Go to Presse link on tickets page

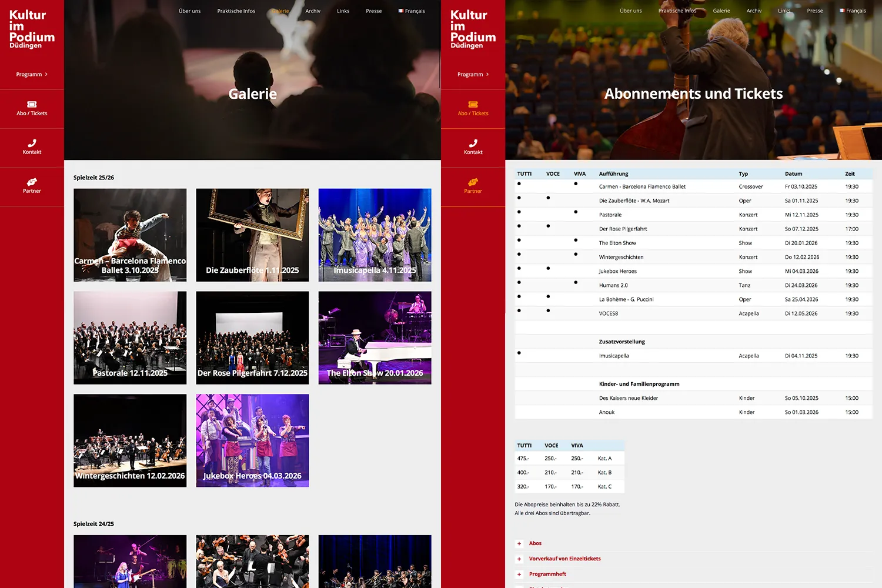click(814, 11)
